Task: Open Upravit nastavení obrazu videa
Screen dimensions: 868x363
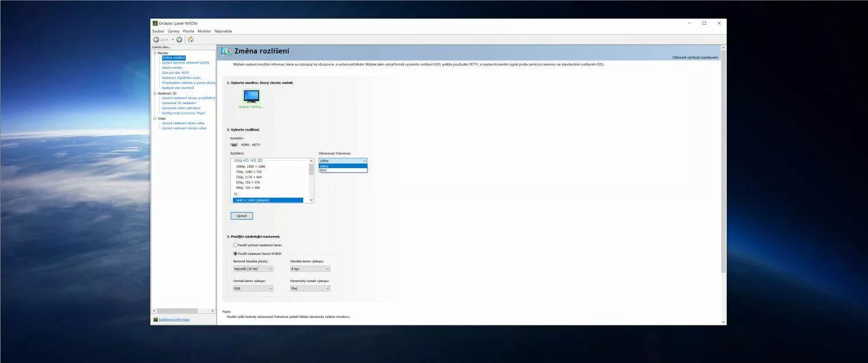Action: [x=184, y=128]
